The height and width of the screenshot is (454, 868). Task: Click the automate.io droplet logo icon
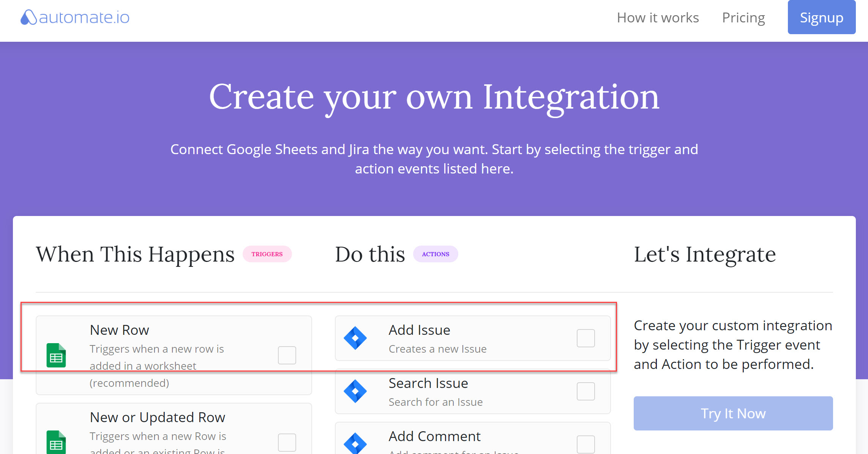click(x=28, y=17)
